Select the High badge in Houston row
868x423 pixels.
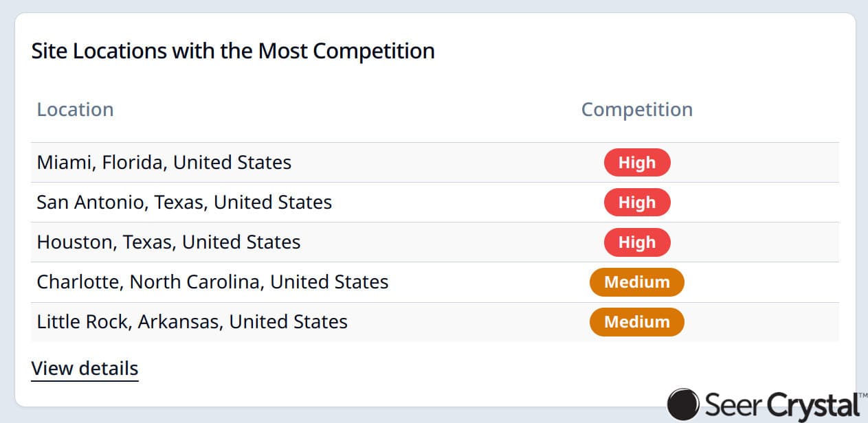pyautogui.click(x=637, y=242)
